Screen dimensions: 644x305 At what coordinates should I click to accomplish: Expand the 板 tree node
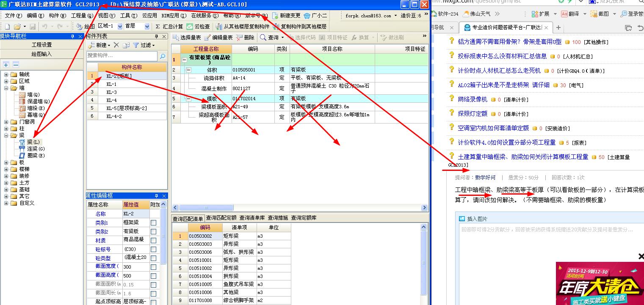(7, 162)
